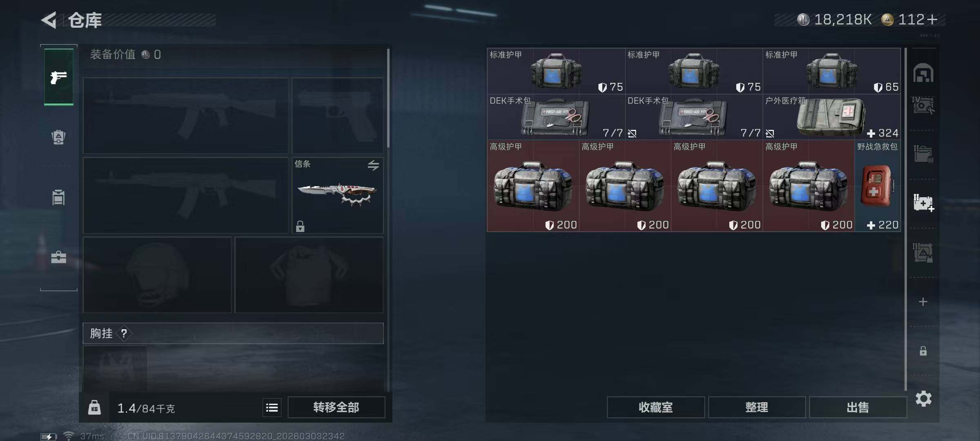Open the briefcase safe-box tab in left sidebar
Screen dimensions: 980x441
58,257
